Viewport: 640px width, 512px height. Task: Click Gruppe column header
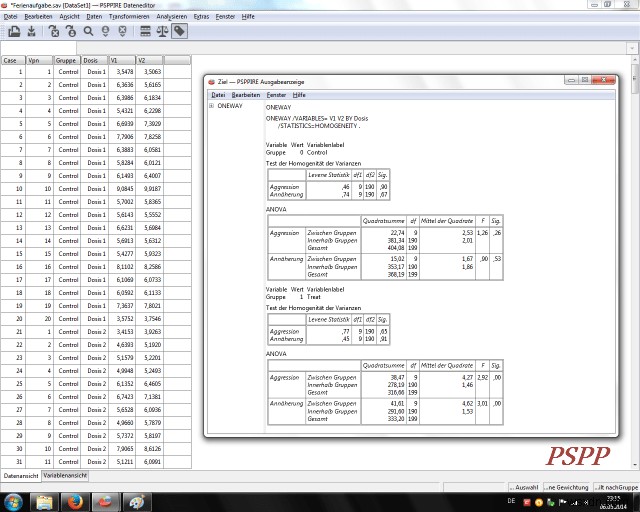pyautogui.click(x=67, y=60)
